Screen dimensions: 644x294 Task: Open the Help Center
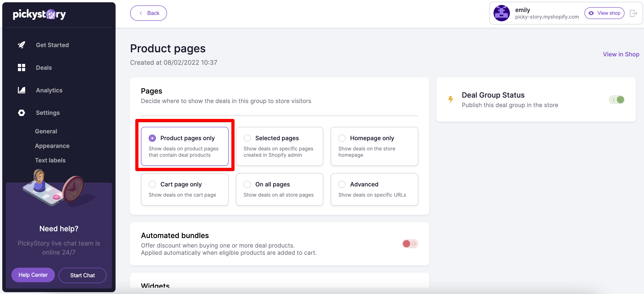(x=33, y=275)
